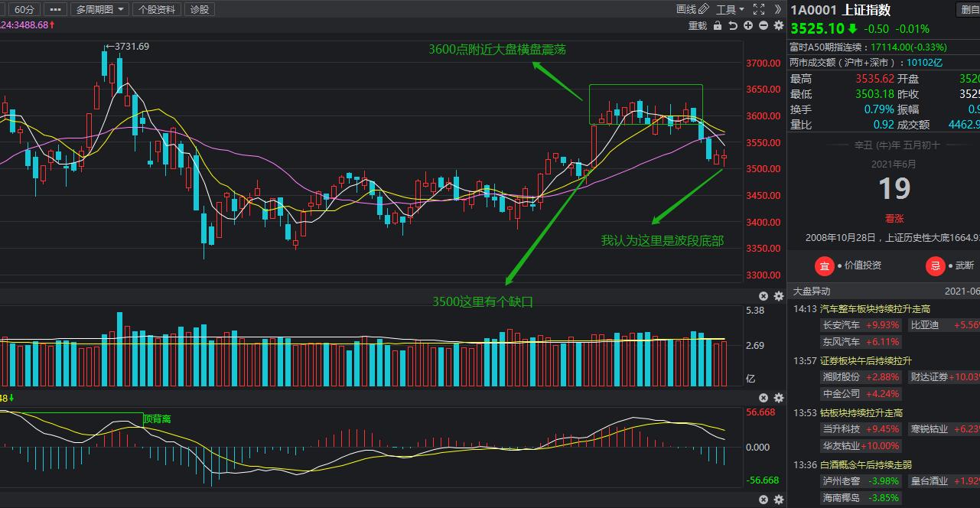Image resolution: width=980 pixels, height=508 pixels.
Task: Click the 价值投资 almanac text
Action: (863, 265)
